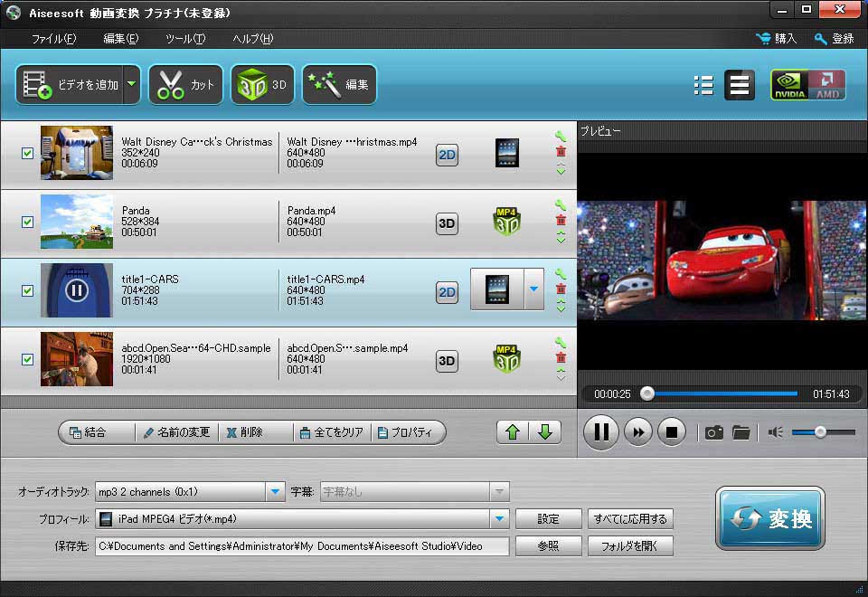
Task: Click the large 変換 convert button
Action: pos(769,519)
